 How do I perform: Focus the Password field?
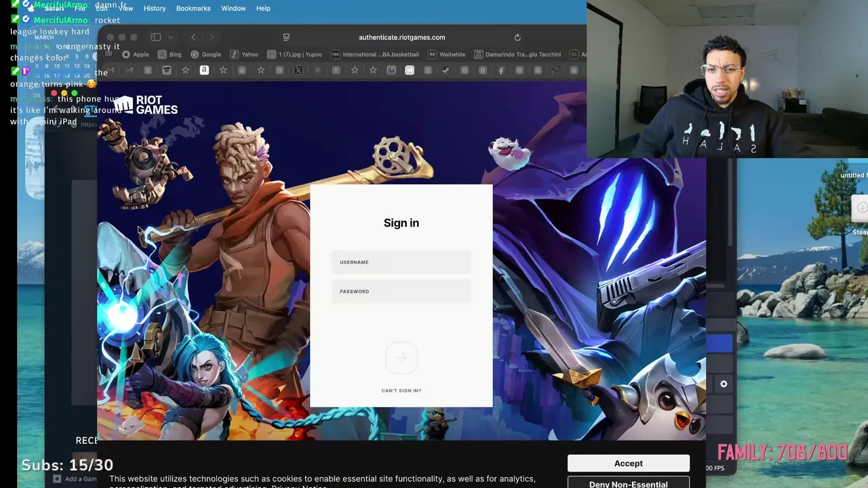(401, 291)
